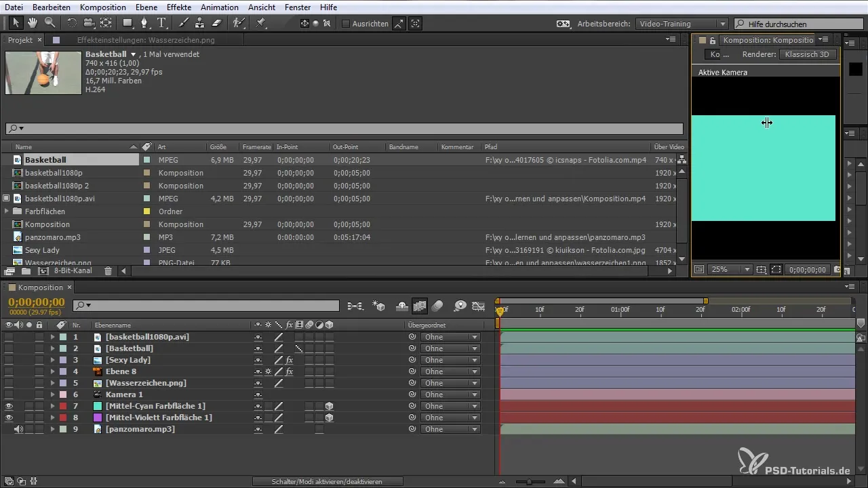Click the Klassisch 3D renderer button
The width and height of the screenshot is (868, 488).
[808, 54]
